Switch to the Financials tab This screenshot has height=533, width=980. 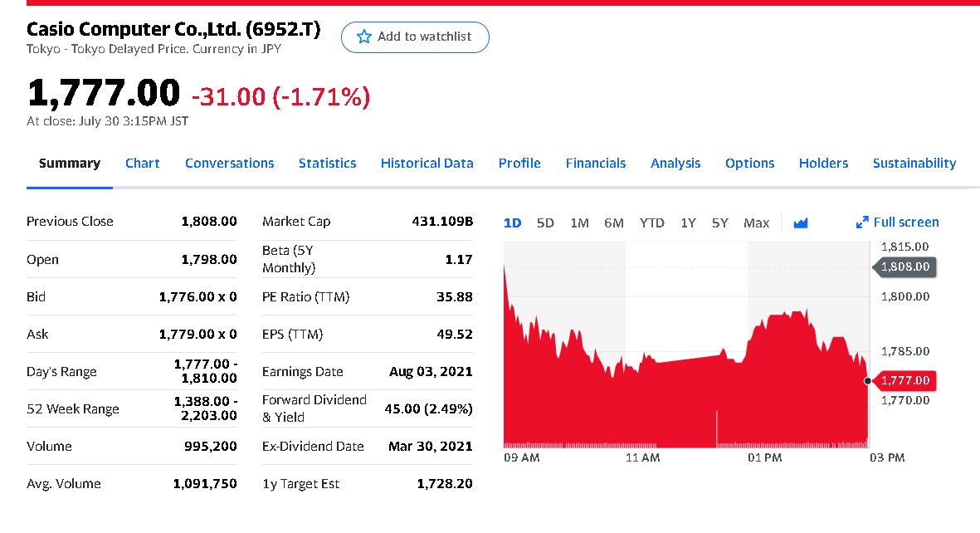tap(596, 164)
